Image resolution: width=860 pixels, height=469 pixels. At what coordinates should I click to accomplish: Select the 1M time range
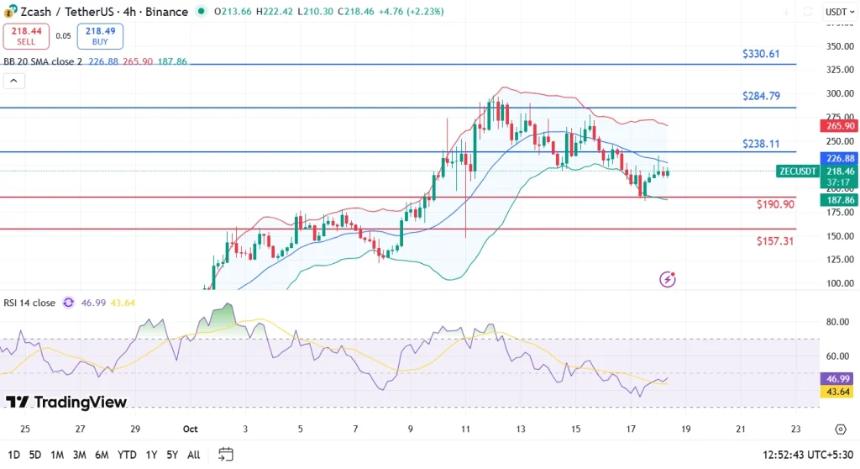(57, 454)
